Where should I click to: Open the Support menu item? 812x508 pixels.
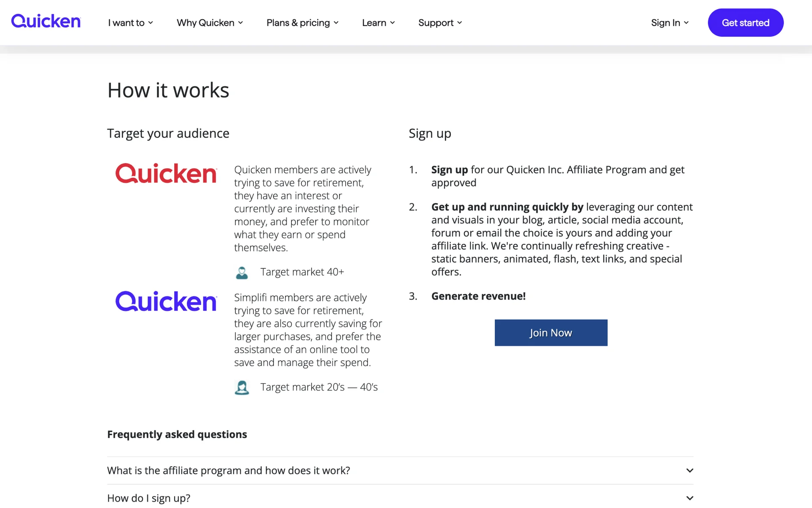(x=436, y=23)
